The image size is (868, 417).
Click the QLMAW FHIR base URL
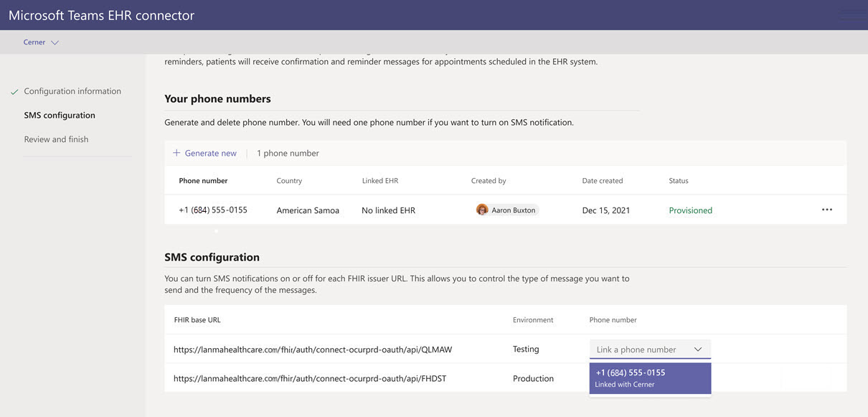313,350
